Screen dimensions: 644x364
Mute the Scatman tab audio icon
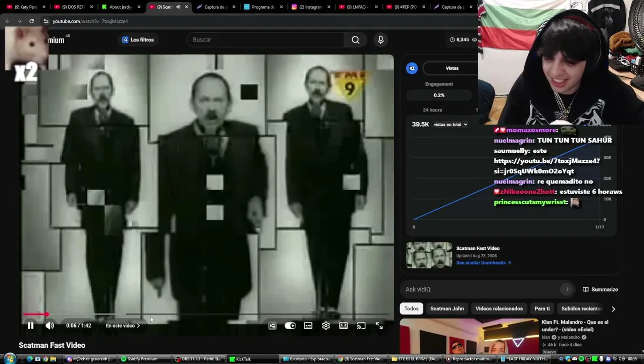178,7
